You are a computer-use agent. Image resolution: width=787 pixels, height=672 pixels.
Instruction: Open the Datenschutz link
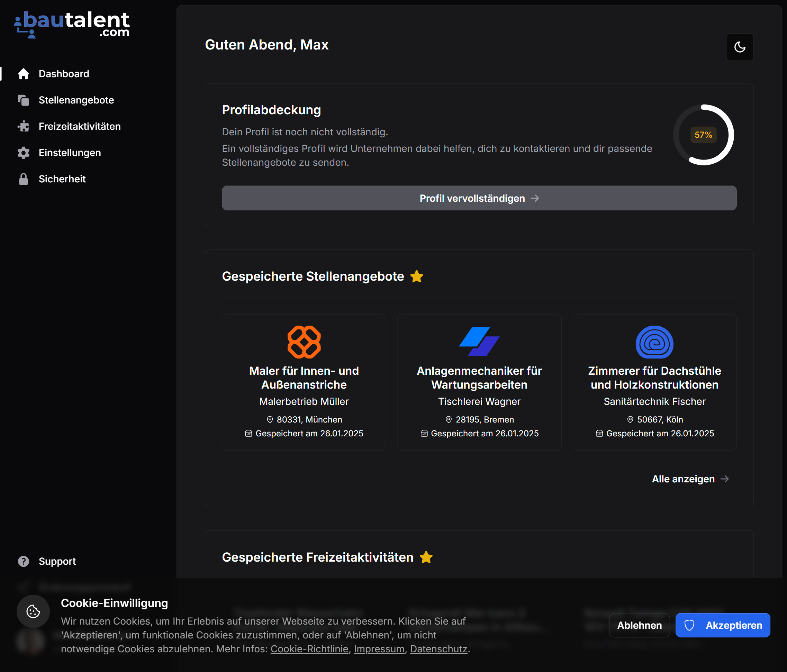438,649
